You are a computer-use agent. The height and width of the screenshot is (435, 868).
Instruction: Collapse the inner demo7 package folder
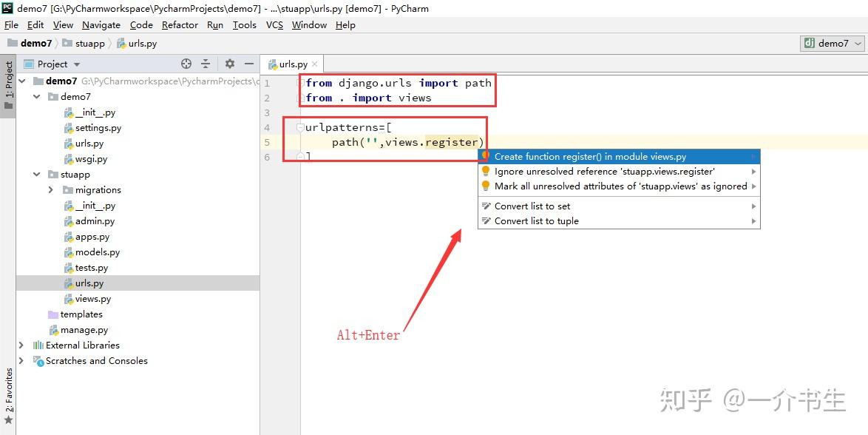[36, 97]
